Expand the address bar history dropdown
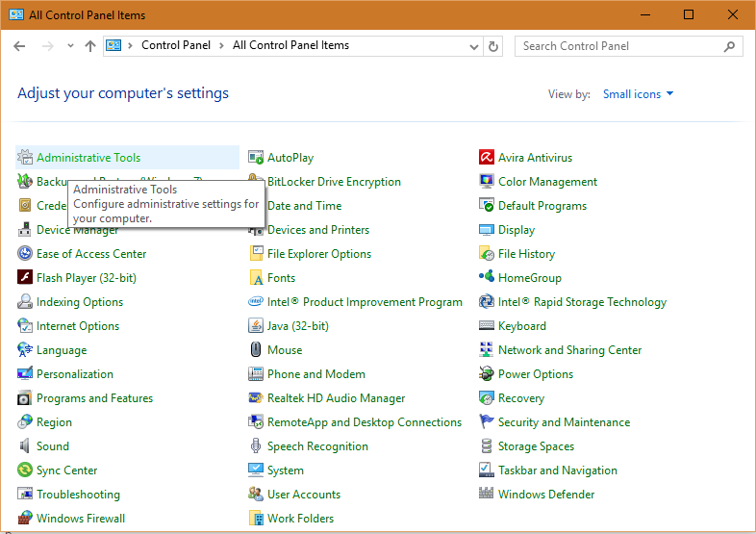Image resolution: width=756 pixels, height=534 pixels. [474, 46]
